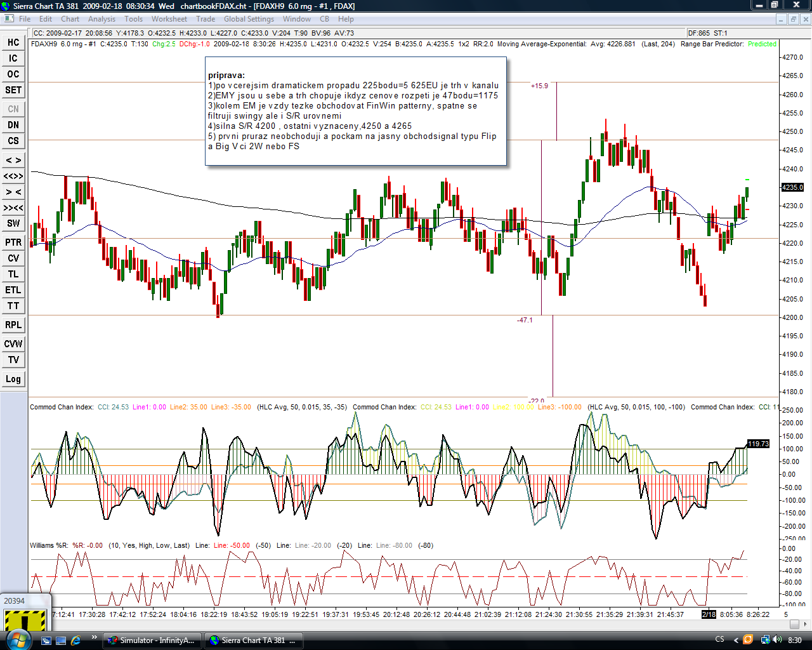This screenshot has width=812, height=650.
Task: Click the SW toolbar button
Action: 13,223
